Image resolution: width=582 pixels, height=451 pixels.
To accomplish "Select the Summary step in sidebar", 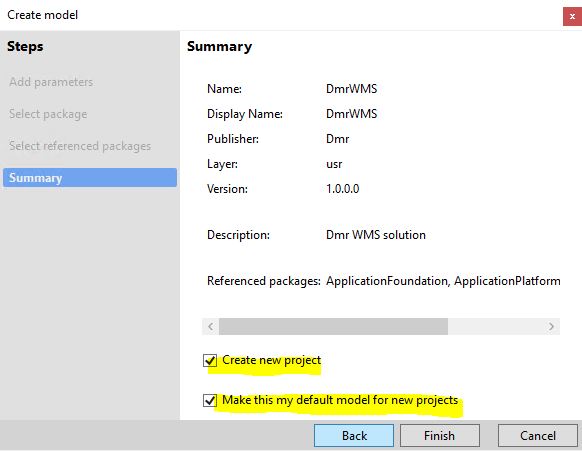I will pyautogui.click(x=90, y=177).
